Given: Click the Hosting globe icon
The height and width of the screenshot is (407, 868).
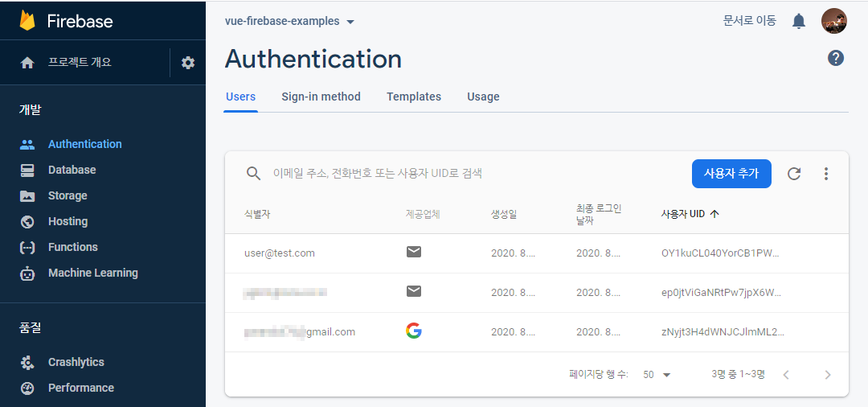Looking at the screenshot, I should (27, 221).
